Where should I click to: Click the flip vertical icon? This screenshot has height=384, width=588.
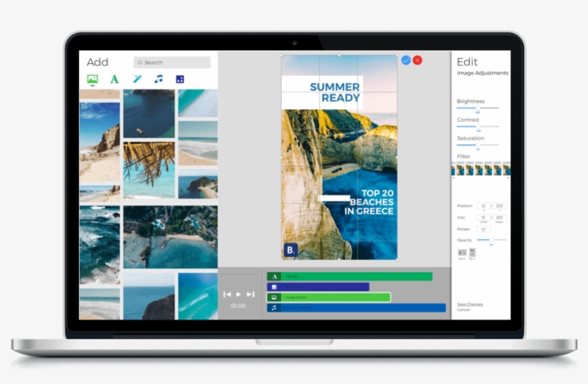[473, 252]
